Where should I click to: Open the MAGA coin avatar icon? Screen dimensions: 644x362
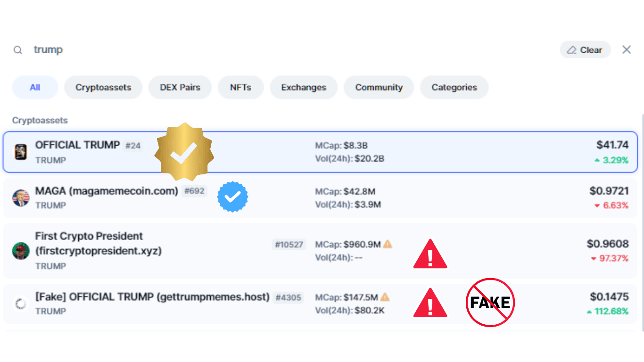[x=21, y=198]
